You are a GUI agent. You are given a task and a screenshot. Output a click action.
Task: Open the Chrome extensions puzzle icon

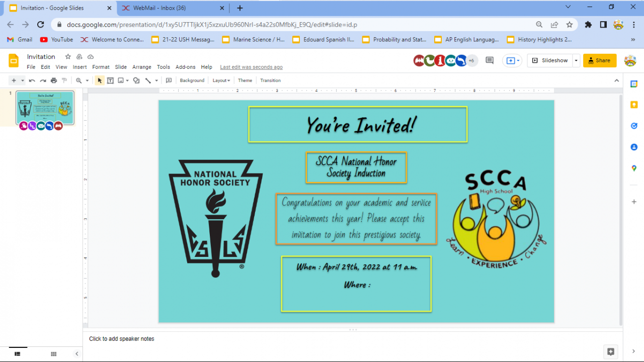coord(588,25)
